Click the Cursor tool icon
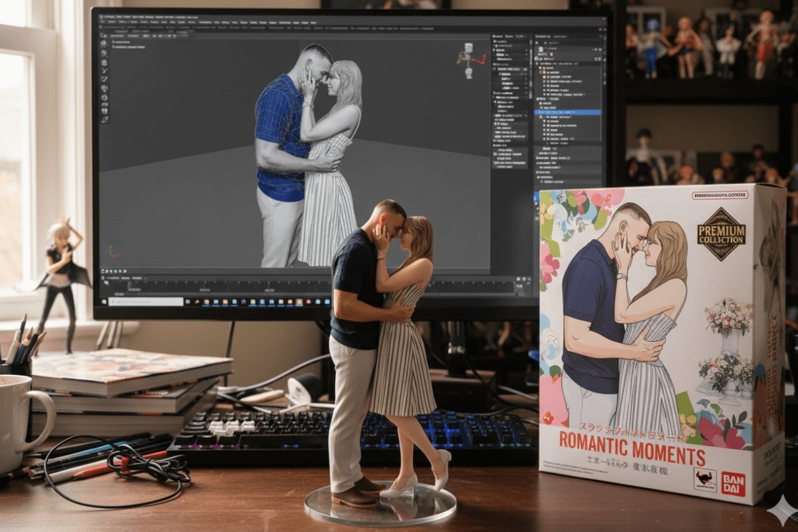Viewport: 798px width, 532px height. click(x=103, y=53)
